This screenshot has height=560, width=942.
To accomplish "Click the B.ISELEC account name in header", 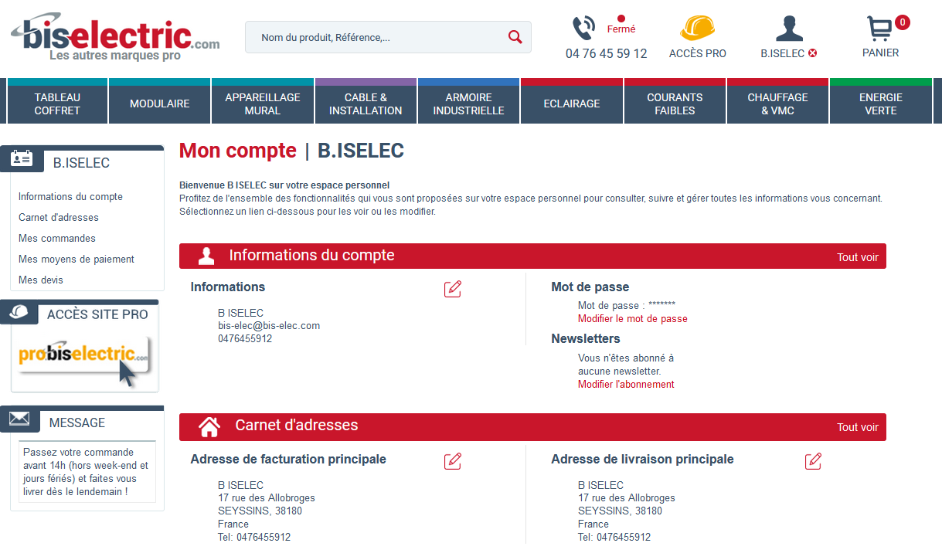I will pyautogui.click(x=783, y=53).
